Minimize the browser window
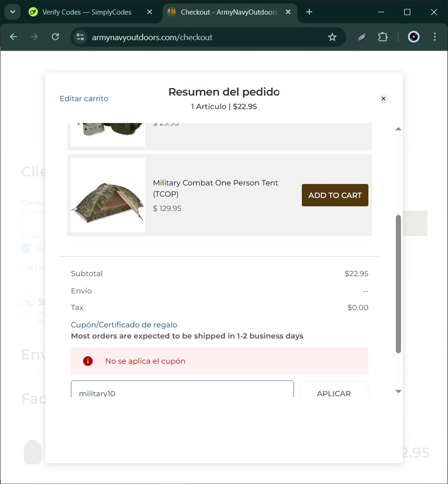The height and width of the screenshot is (484, 448). [381, 12]
